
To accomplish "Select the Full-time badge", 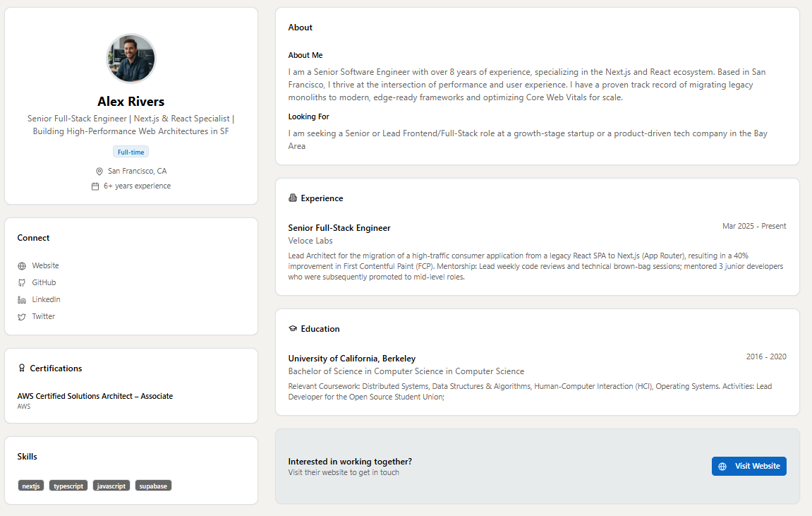I will coord(131,152).
